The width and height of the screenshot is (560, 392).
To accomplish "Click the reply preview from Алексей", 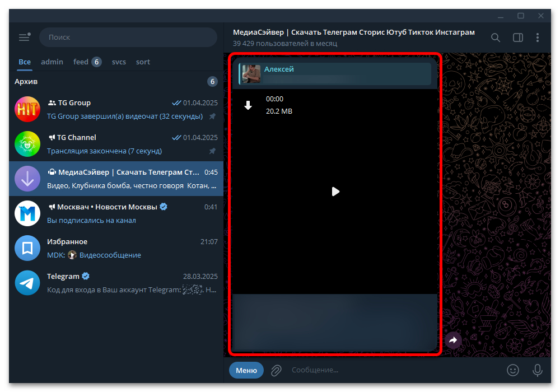I will (x=335, y=74).
